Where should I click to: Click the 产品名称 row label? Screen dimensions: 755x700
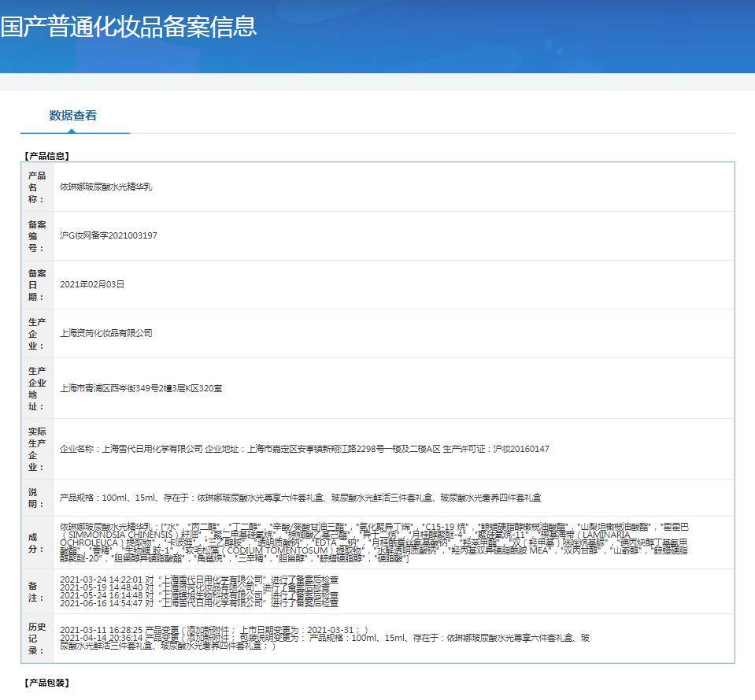(x=36, y=187)
